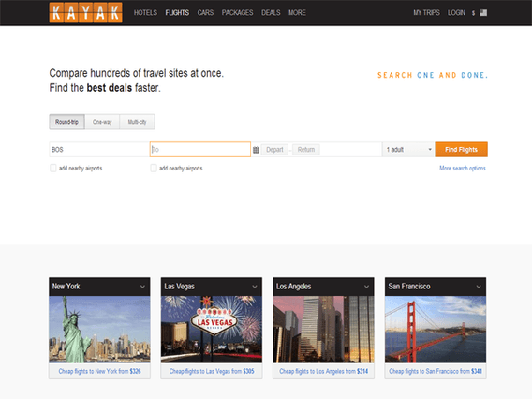Enable add nearby airports under origin field
This screenshot has width=532, height=399.
click(x=53, y=168)
